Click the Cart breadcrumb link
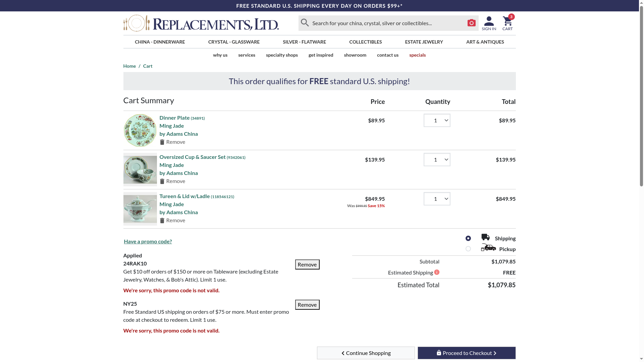The height and width of the screenshot is (362, 644). 148,66
